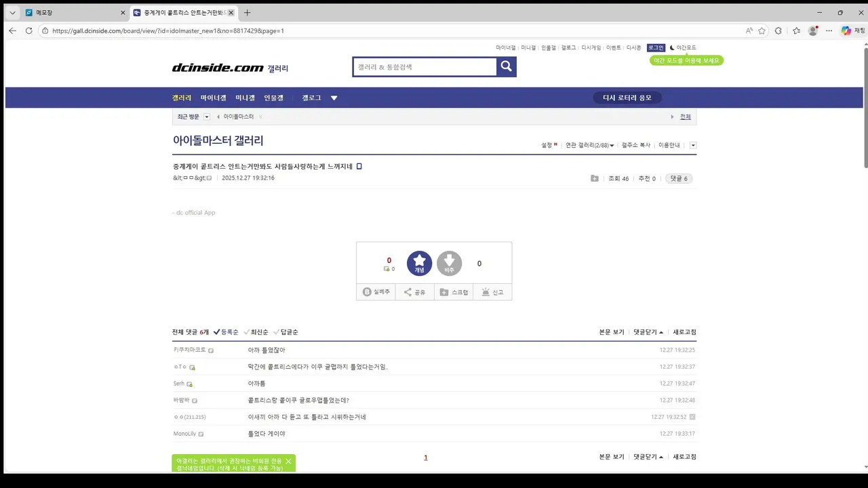Click the 신고 report siren button
The image size is (868, 488).
[492, 292]
